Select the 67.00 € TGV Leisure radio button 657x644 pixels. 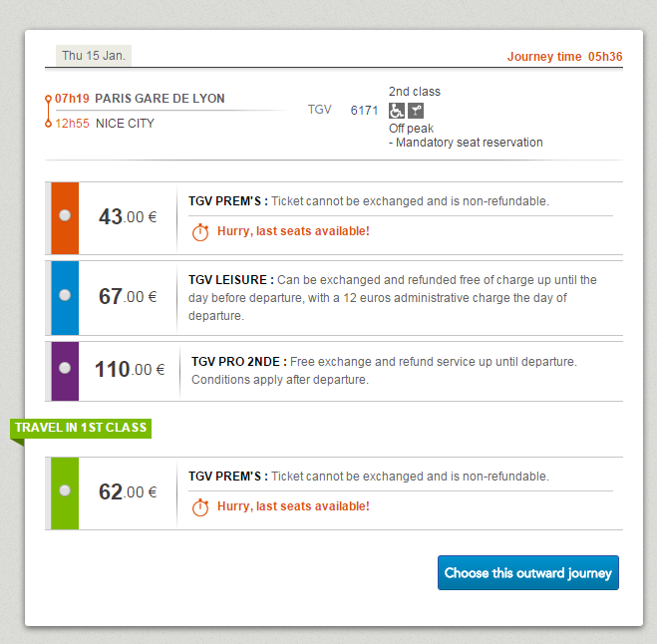pos(65,295)
